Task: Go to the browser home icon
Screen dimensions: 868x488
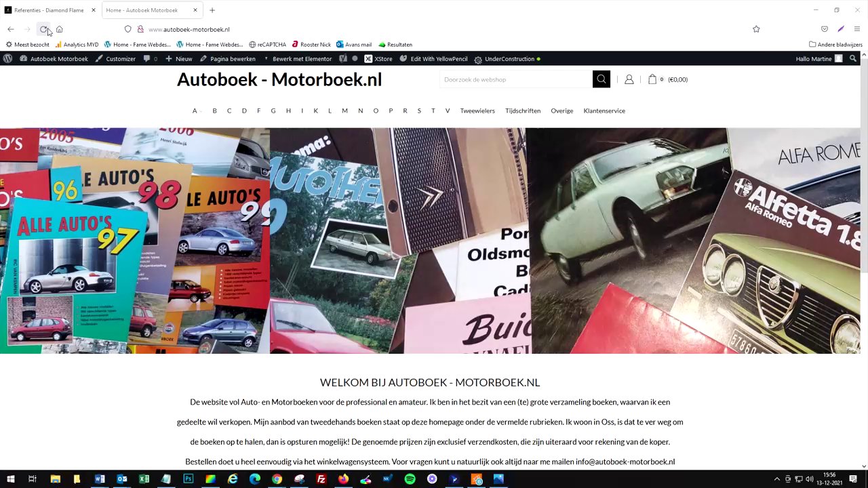Action: [x=60, y=29]
